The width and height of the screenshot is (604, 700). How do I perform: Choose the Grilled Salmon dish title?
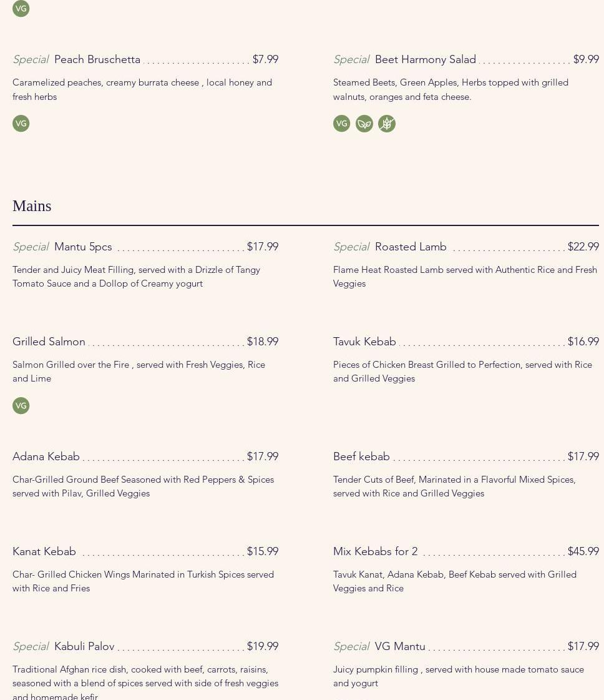49,342
